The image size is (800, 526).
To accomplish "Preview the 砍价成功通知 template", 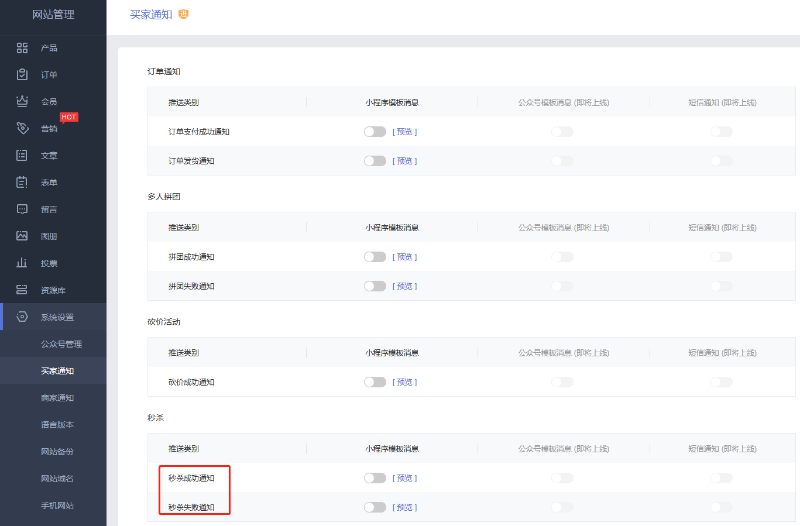I will [x=405, y=382].
